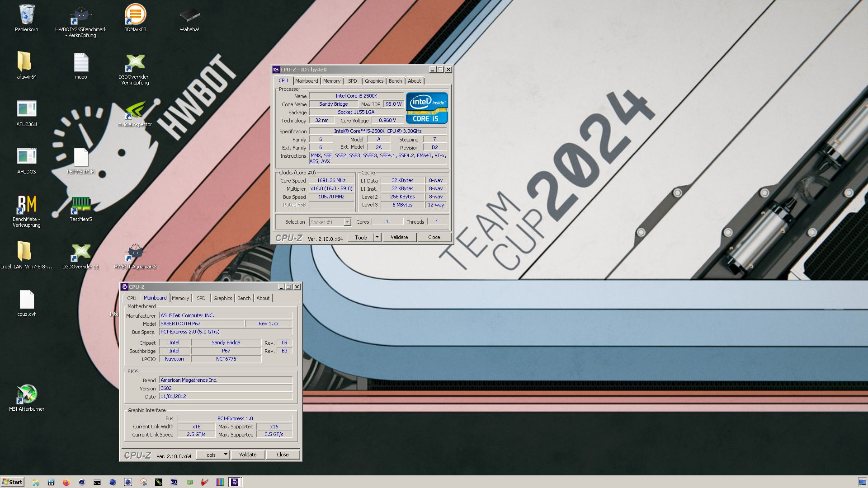The width and height of the screenshot is (868, 488).
Task: Select the mobo file icon
Action: tap(81, 66)
